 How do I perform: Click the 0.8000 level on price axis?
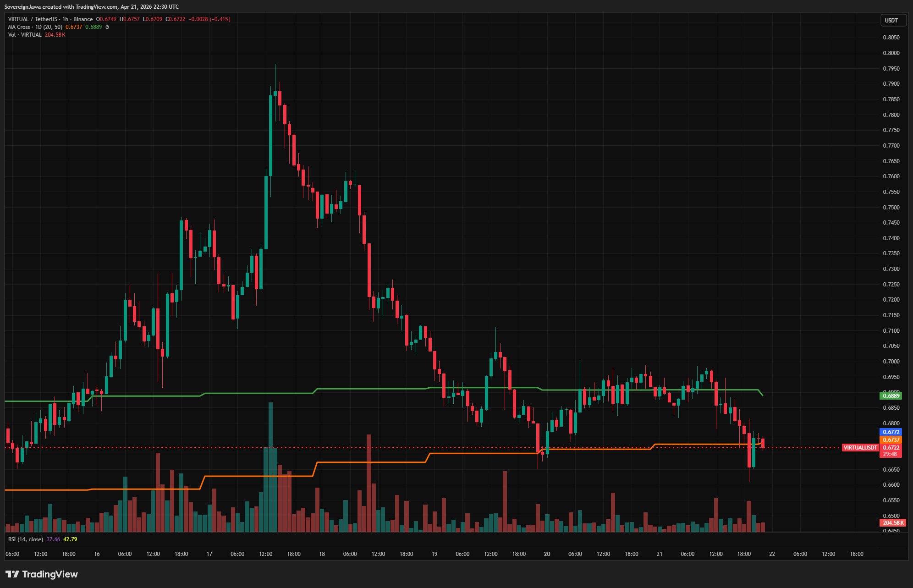[891, 53]
